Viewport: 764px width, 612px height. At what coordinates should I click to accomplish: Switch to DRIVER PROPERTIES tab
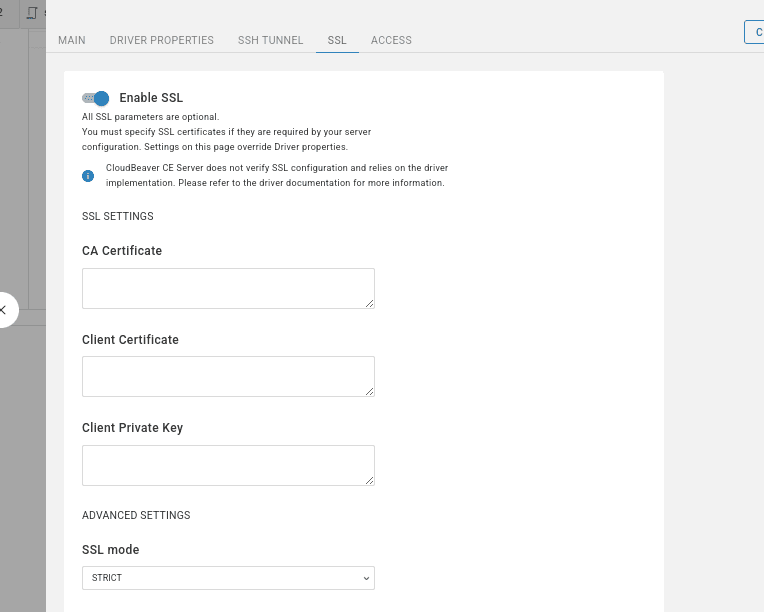click(x=162, y=40)
